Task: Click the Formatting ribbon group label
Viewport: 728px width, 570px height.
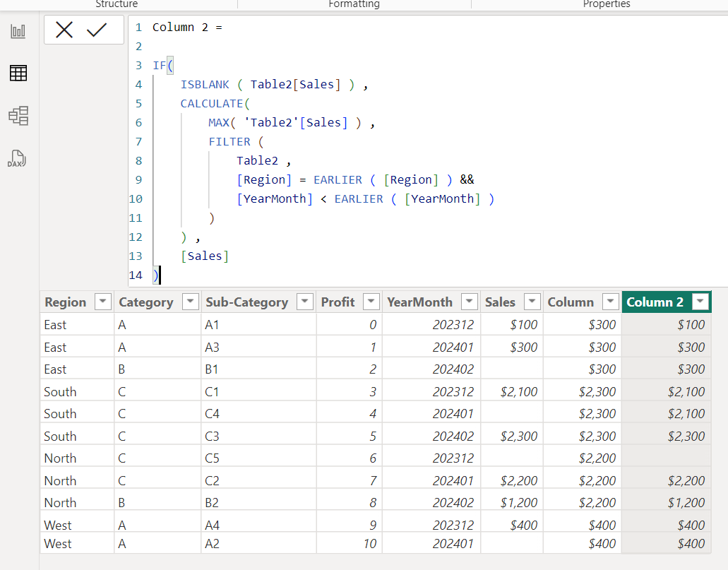Action: tap(354, 4)
